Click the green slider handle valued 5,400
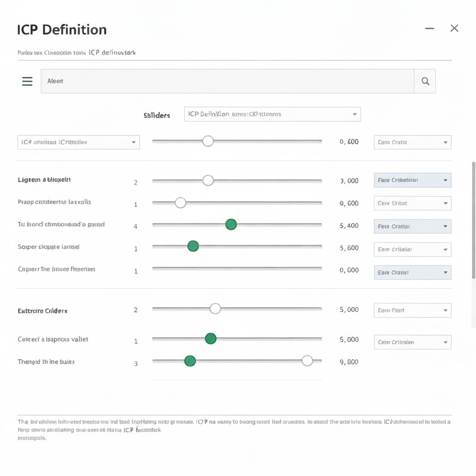This screenshot has width=476, height=476. point(231,225)
